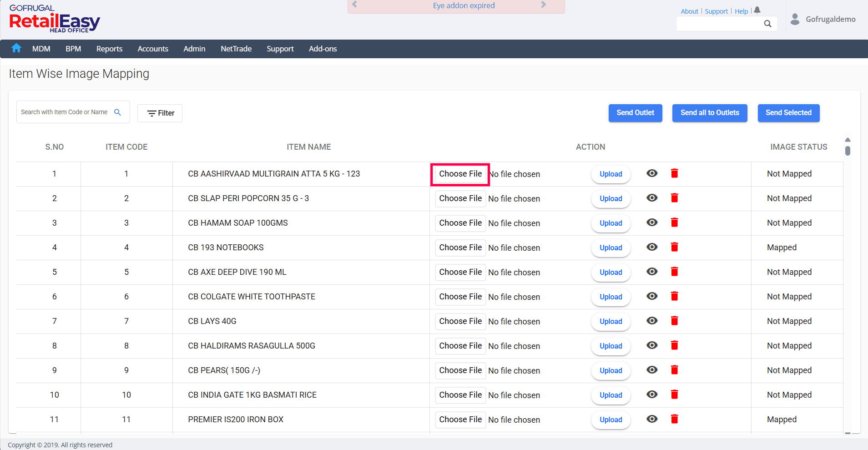Open the Filter options
Viewport: 868px width, 450px height.
(x=160, y=113)
